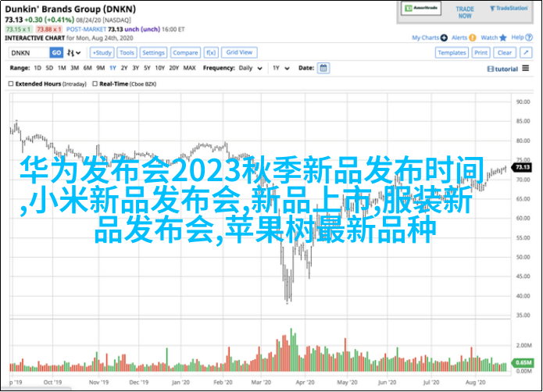The width and height of the screenshot is (543, 392).
Task: Click the bid price 73.15 x 1
Action: pos(18,30)
